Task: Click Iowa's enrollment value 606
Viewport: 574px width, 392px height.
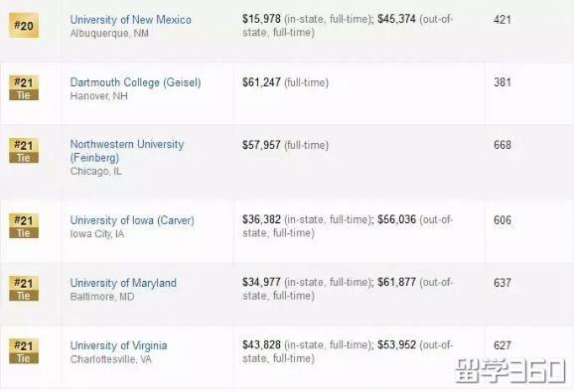Action: pyautogui.click(x=502, y=220)
